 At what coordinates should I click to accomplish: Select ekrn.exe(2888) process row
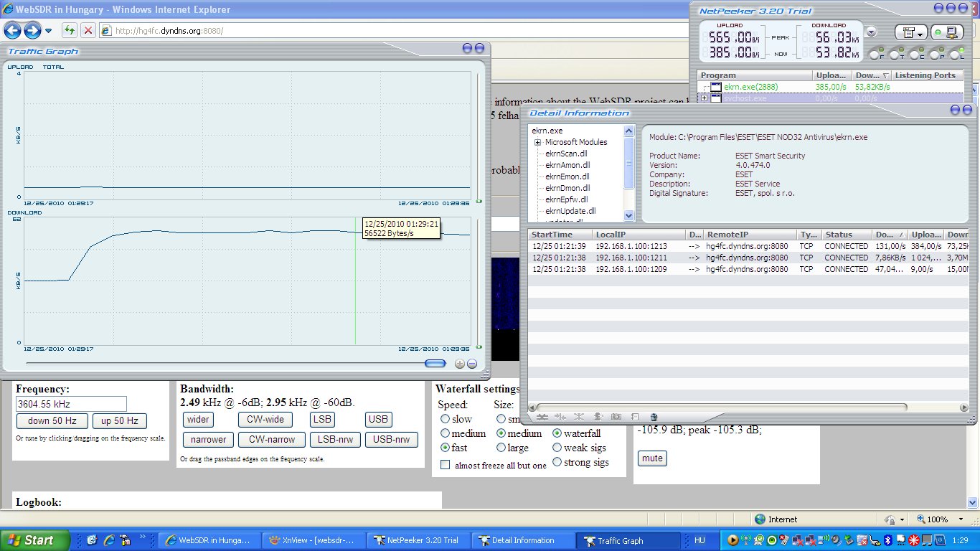click(830, 87)
